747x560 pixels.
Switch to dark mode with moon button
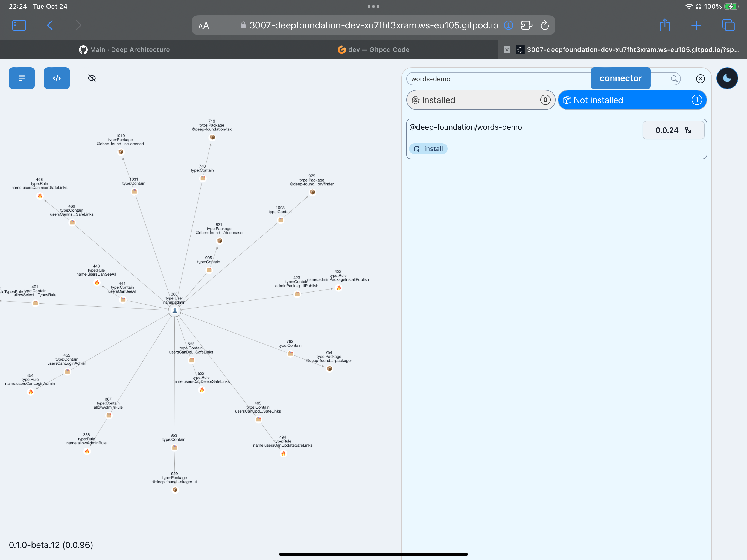727,78
